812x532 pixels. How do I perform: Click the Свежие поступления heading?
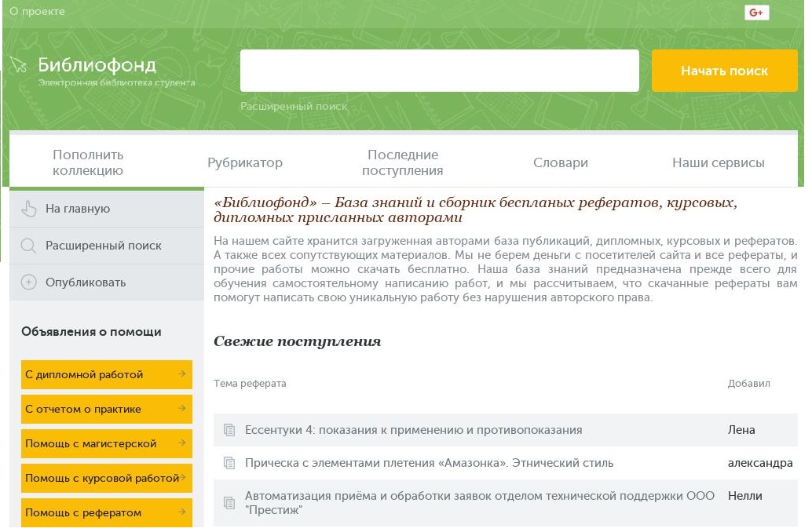pyautogui.click(x=298, y=341)
